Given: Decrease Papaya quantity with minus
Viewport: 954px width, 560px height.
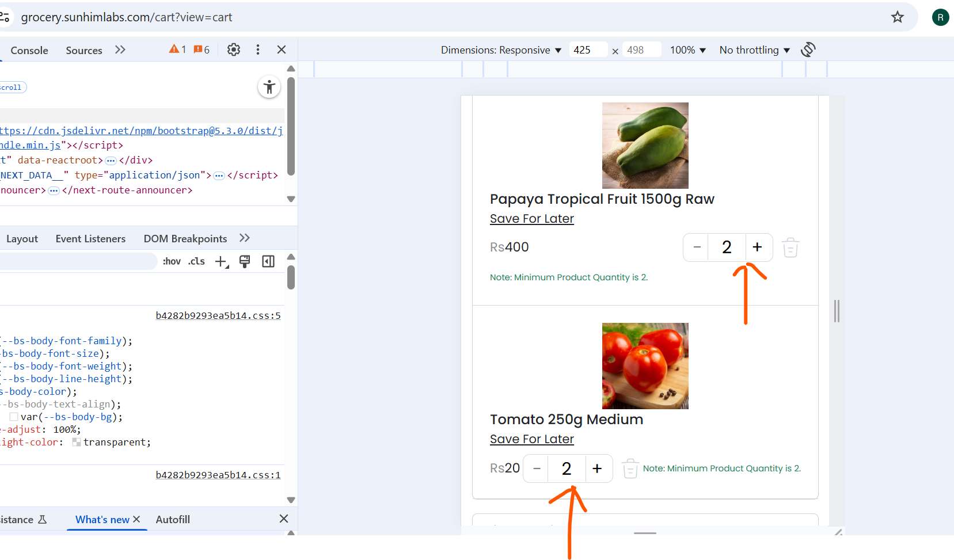Looking at the screenshot, I should click(x=697, y=247).
